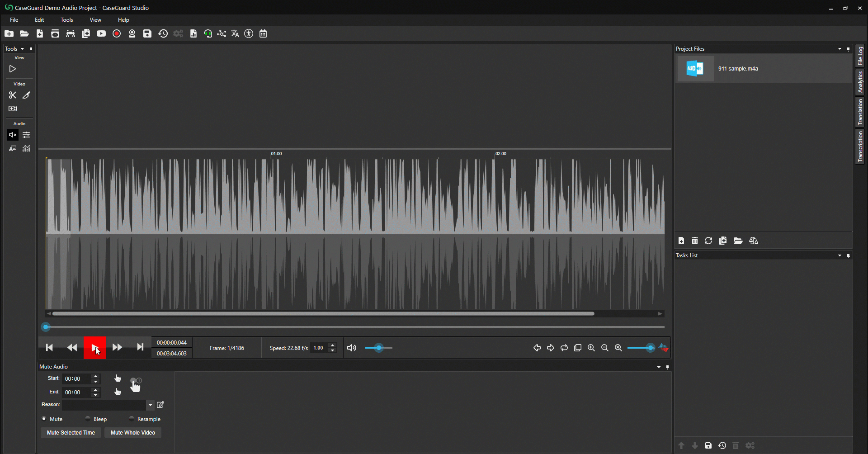Open the translate icon in top toolbar
The image size is (868, 454).
click(235, 34)
